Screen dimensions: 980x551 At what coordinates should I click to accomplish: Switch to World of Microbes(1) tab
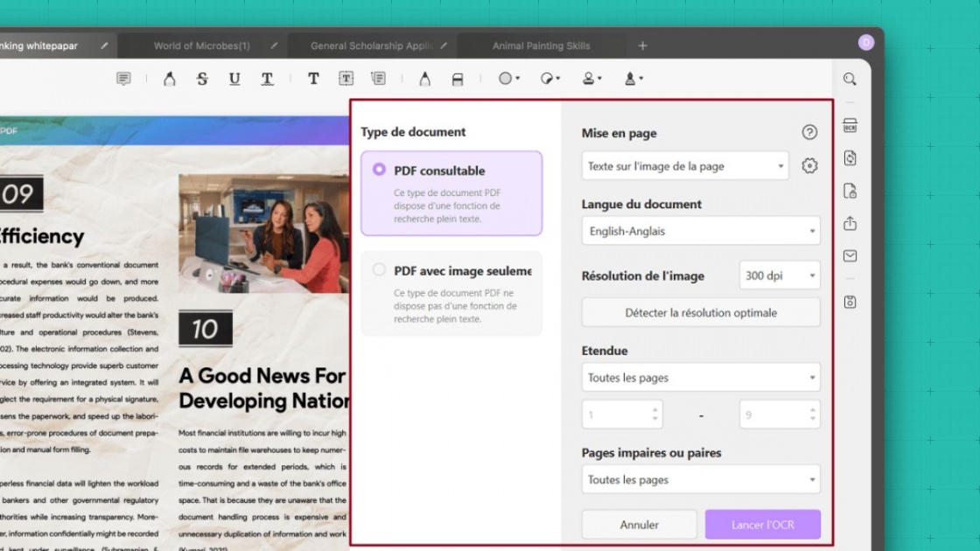pos(202,45)
